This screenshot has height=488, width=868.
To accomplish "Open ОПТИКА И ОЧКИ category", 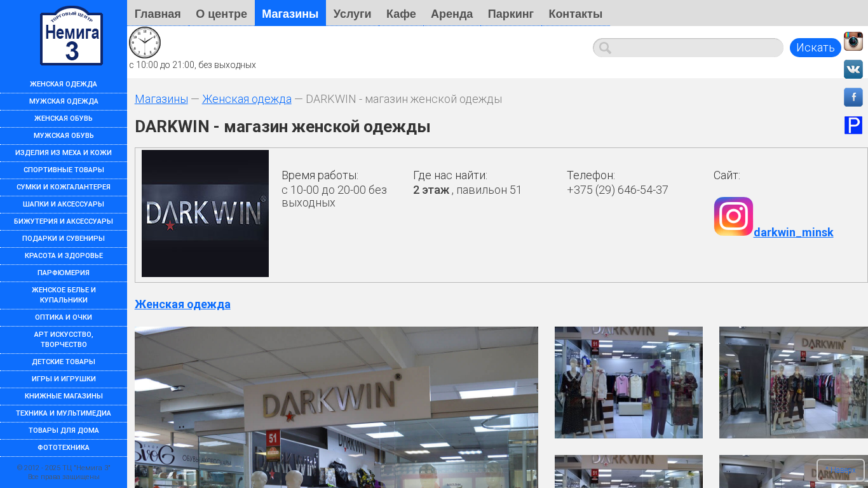I will tap(64, 317).
